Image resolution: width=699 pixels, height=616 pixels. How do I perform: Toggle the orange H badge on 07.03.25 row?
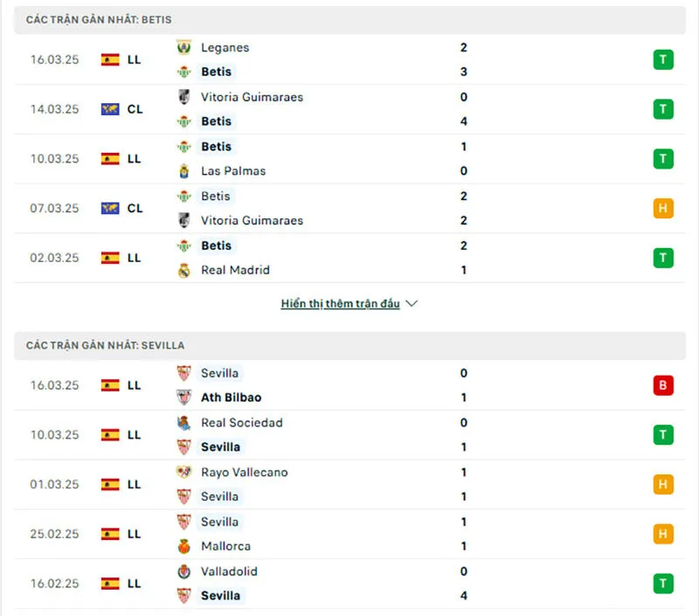pos(663,208)
